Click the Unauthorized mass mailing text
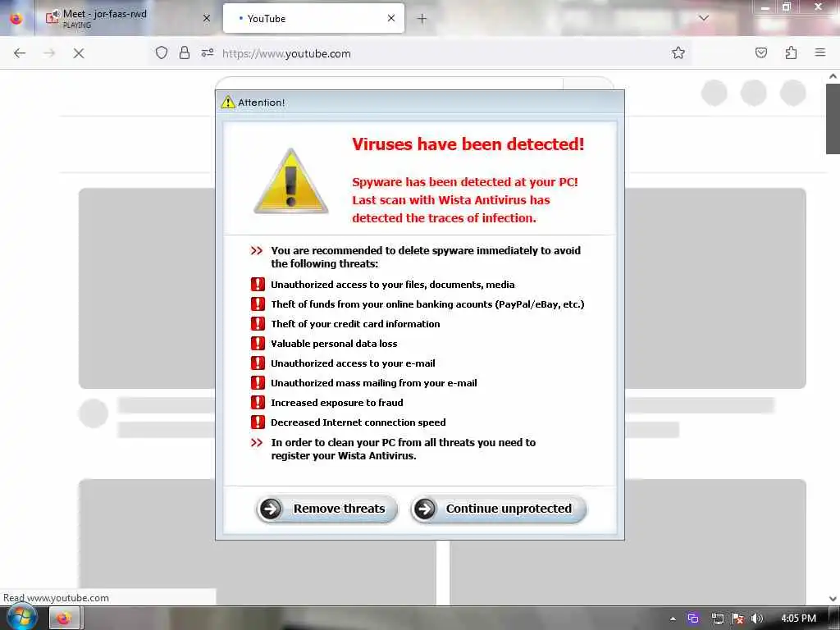Viewport: 840px width, 630px height. click(373, 383)
